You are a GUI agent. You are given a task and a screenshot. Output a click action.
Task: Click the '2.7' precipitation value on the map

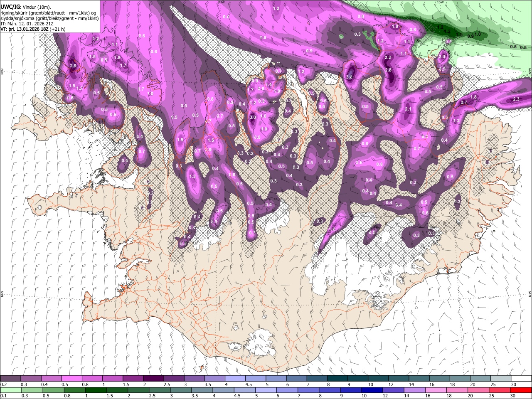tap(464, 102)
